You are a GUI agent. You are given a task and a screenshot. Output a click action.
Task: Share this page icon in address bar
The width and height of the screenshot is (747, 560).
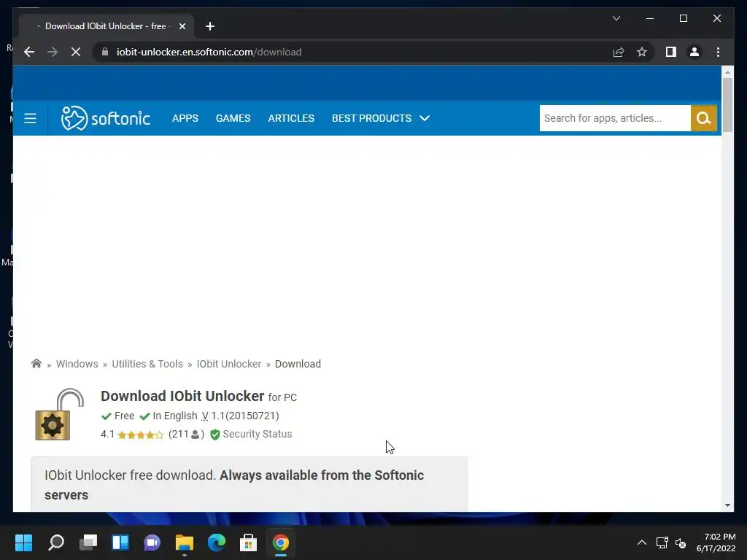pyautogui.click(x=619, y=52)
